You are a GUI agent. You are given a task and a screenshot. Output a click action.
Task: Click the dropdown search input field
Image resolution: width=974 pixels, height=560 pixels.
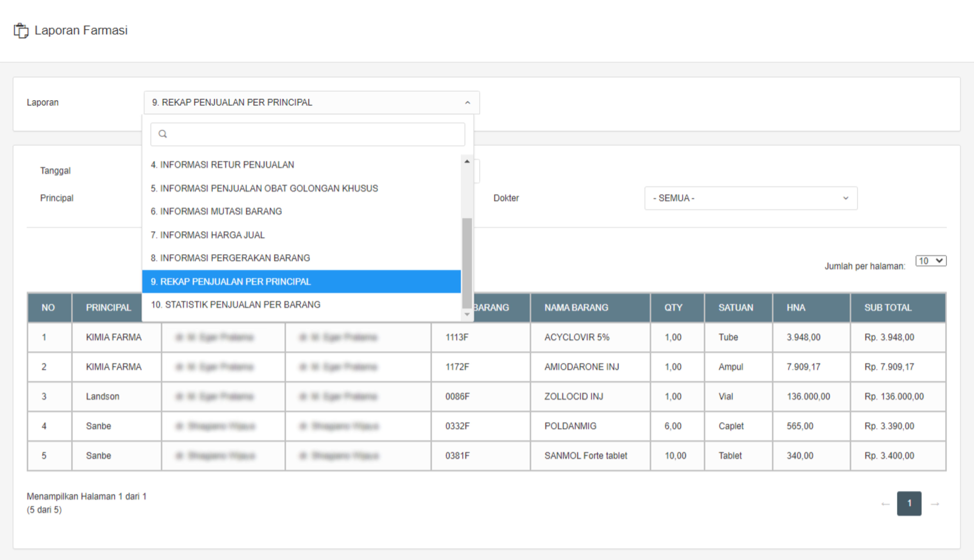click(312, 134)
